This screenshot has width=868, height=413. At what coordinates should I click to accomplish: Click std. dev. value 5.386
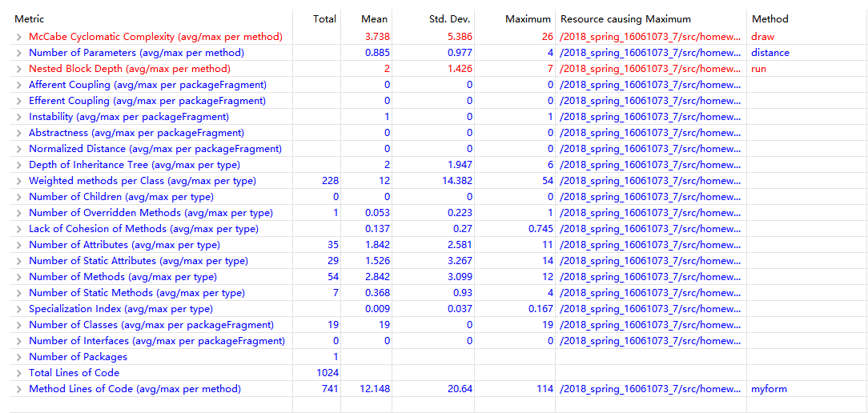[460, 37]
